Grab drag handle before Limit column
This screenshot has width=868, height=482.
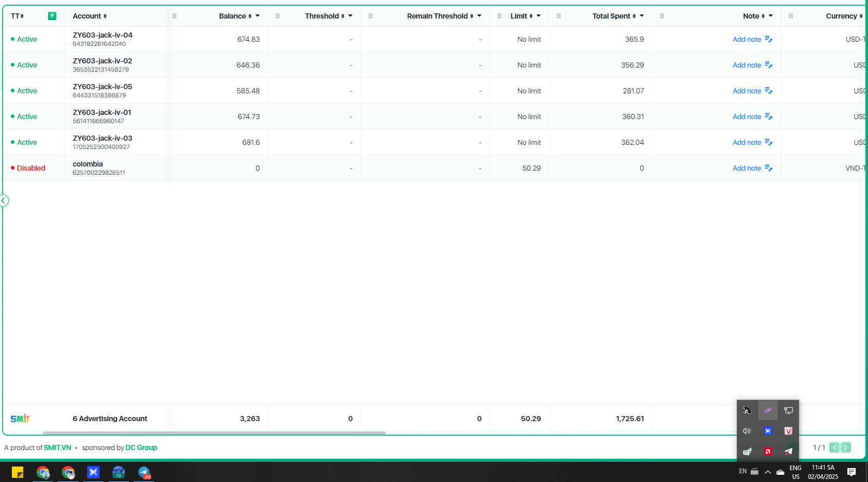499,16
